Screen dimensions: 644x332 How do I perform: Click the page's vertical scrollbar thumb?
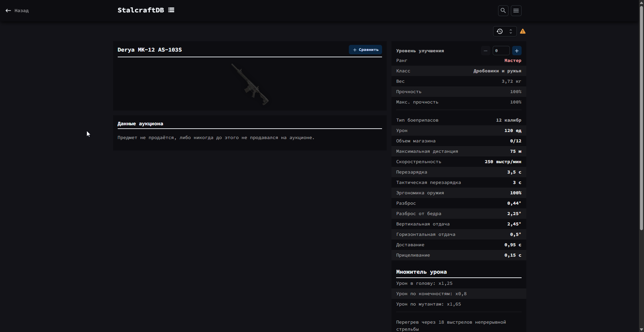[641, 117]
